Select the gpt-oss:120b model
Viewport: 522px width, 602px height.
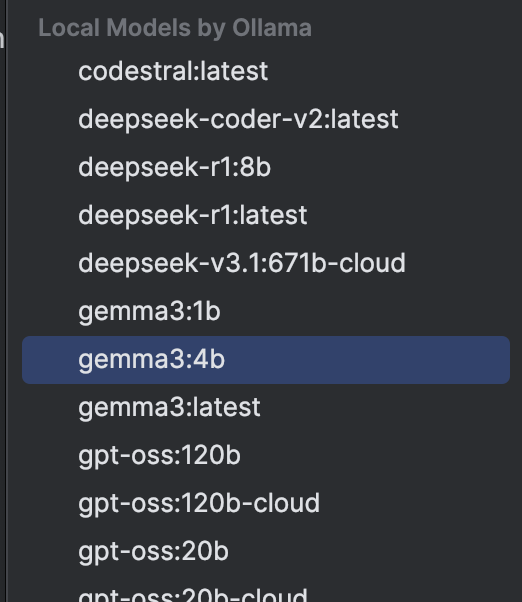pyautogui.click(x=266, y=455)
